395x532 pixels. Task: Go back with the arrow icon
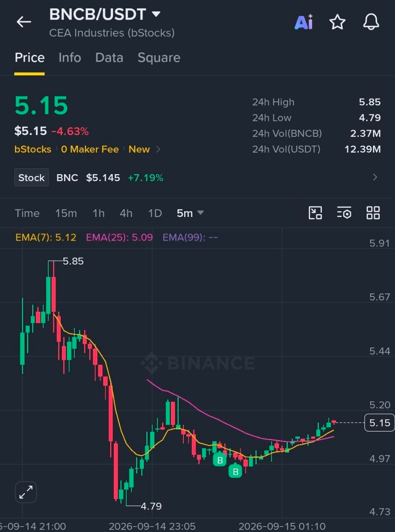[x=24, y=22]
